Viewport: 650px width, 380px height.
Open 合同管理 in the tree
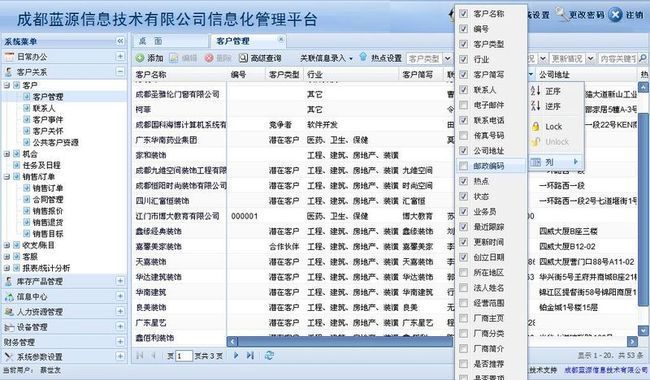click(48, 200)
